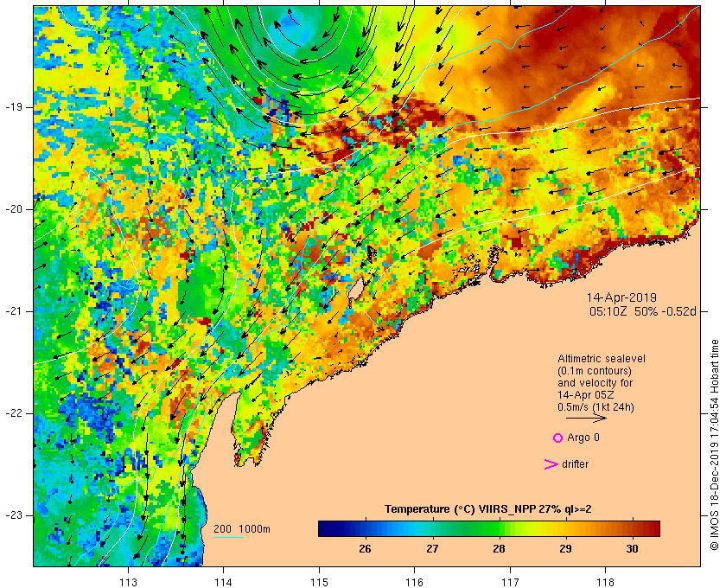The height and width of the screenshot is (588, 726).
Task: Click the 27 label on color bar
Action: [x=432, y=549]
